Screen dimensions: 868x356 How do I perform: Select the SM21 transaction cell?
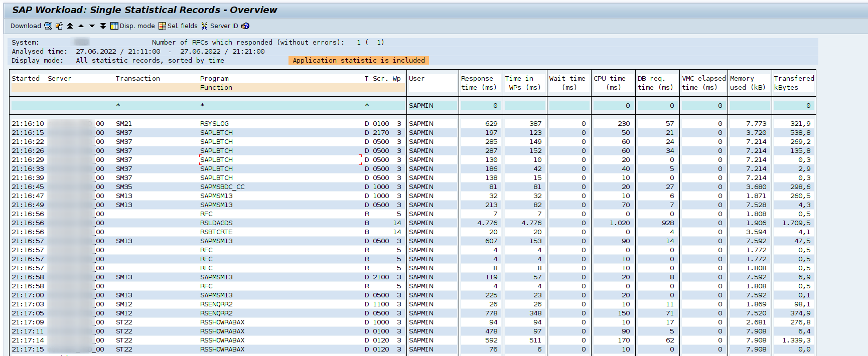pos(124,124)
